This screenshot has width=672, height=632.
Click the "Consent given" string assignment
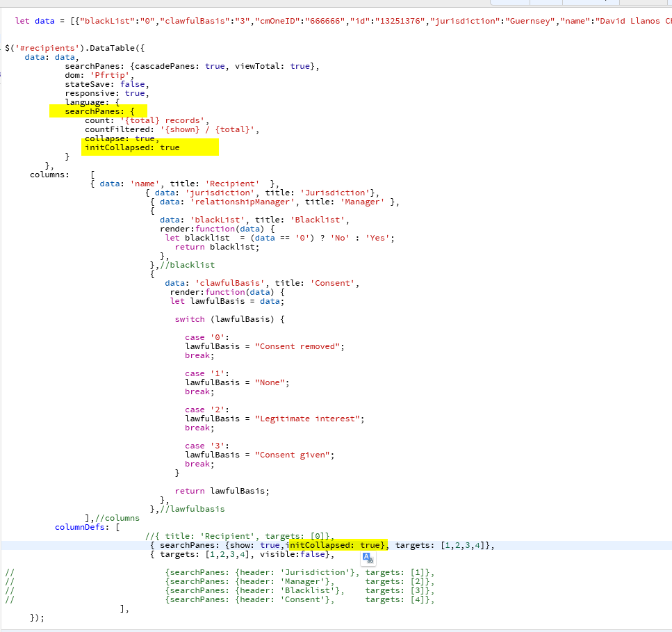tap(260, 455)
